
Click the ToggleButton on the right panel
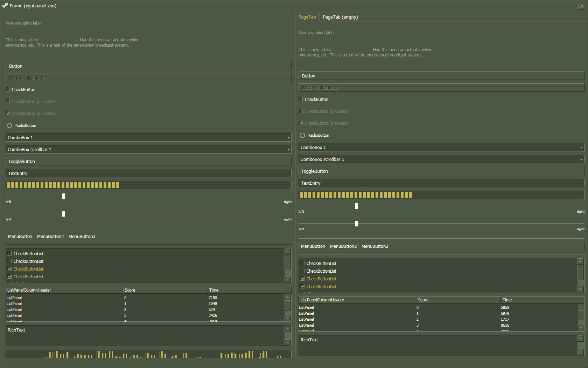point(441,171)
